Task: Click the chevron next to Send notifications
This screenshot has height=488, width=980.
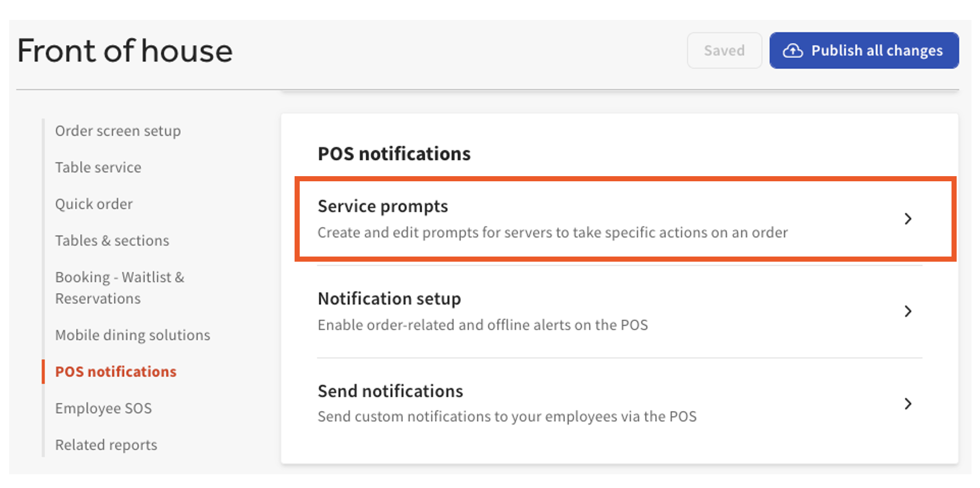Action: click(x=908, y=404)
